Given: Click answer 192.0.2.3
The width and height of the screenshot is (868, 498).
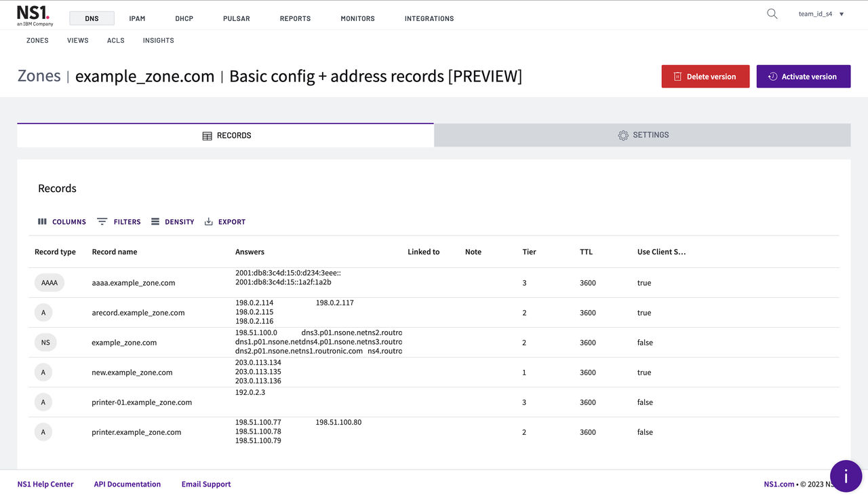Looking at the screenshot, I should [x=250, y=392].
